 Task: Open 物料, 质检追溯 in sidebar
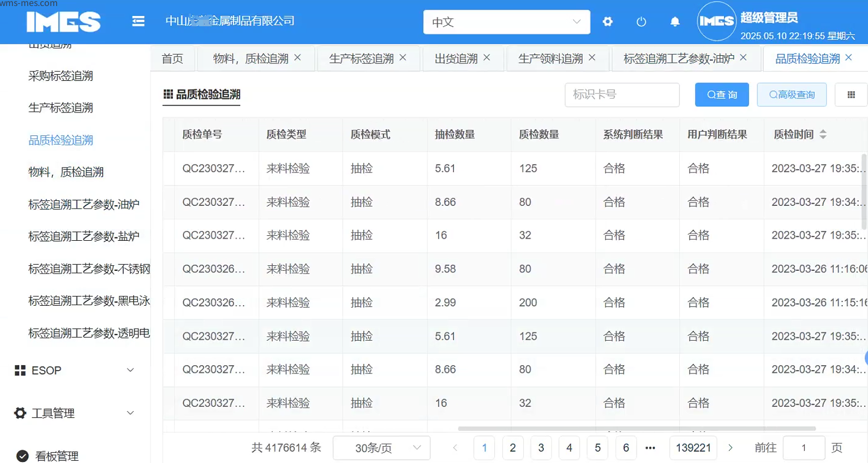pyautogui.click(x=66, y=173)
